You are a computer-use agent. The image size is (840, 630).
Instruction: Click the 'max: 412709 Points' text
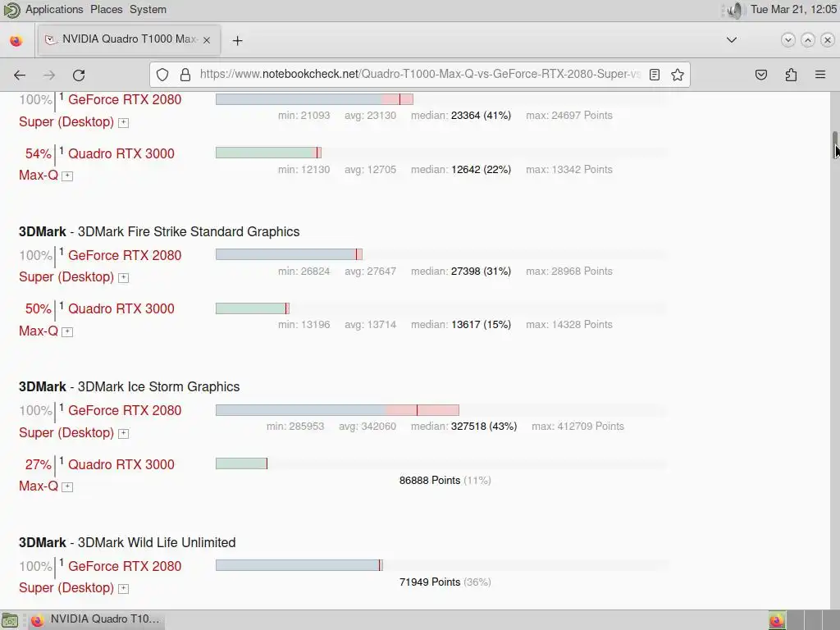[577, 427]
